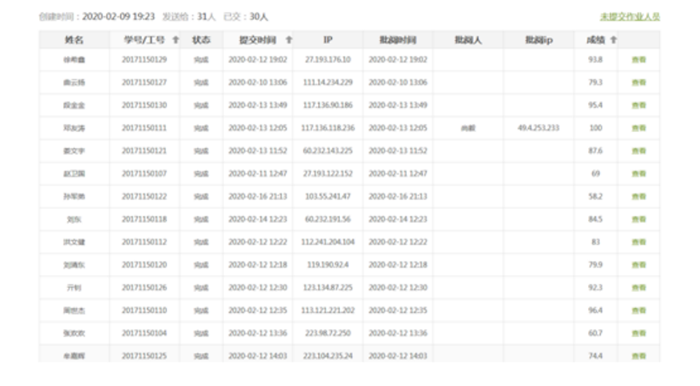Screen dimensions: 700x386
Task: Click 查看 for student 20171150121
Action: pyautogui.click(x=639, y=151)
